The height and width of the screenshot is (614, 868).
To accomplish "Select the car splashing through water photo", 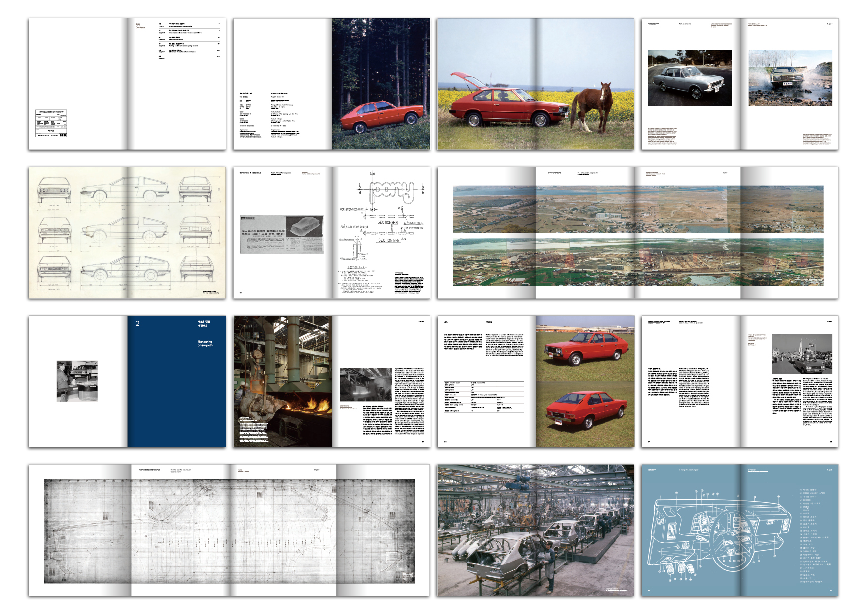I will pyautogui.click(x=790, y=78).
